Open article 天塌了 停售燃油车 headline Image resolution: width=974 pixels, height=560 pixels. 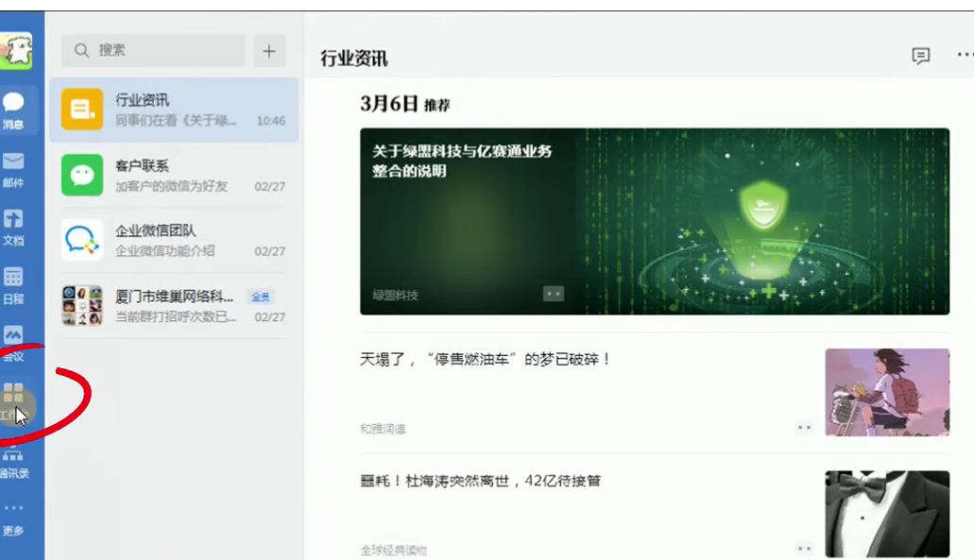(486, 360)
